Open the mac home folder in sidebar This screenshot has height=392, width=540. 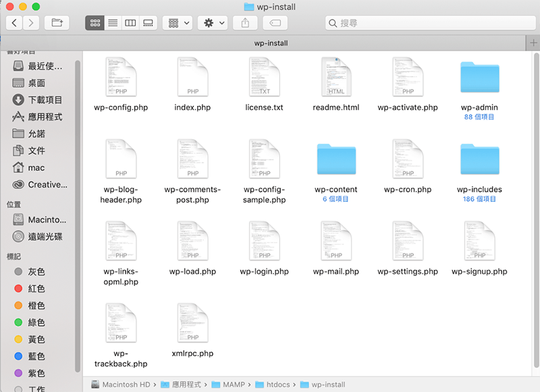pyautogui.click(x=29, y=167)
